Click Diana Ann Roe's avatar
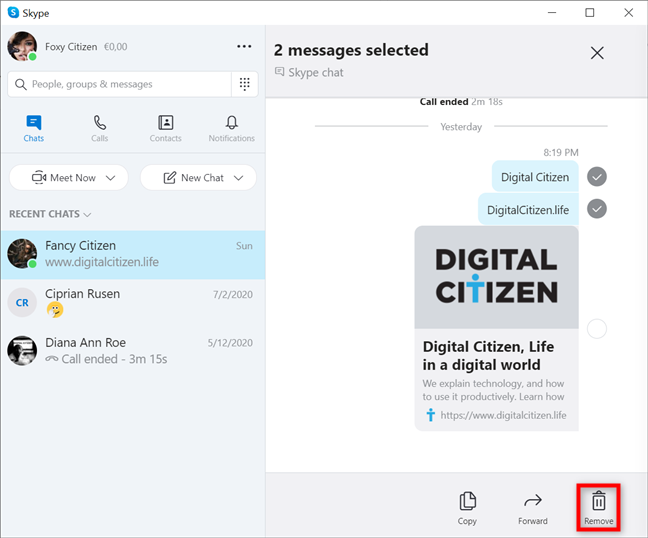Screen dimensions: 648x538 (x=22, y=350)
